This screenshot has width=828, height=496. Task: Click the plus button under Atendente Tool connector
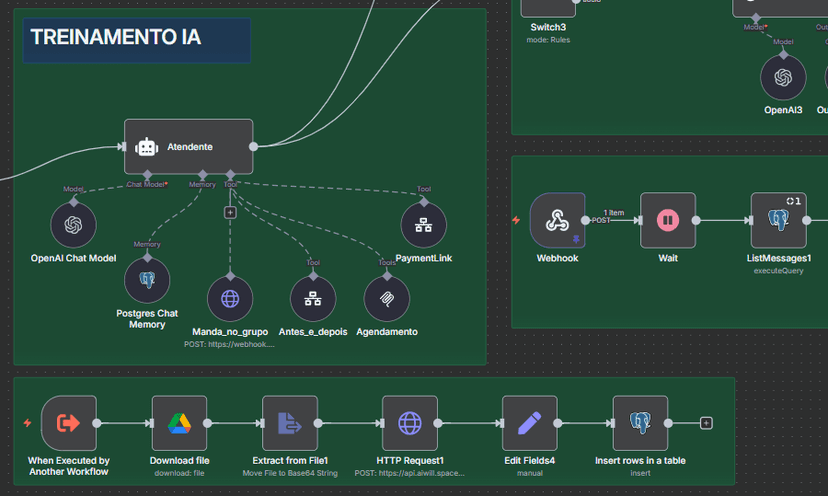pyautogui.click(x=230, y=212)
